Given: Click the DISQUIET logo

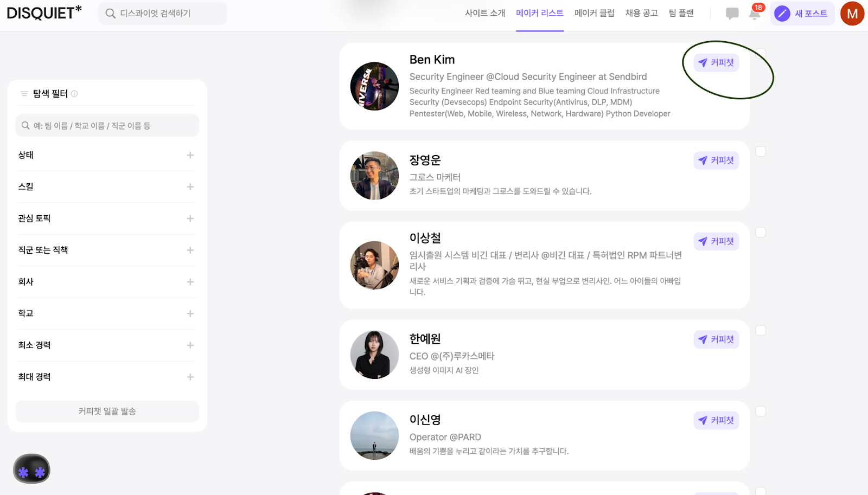Looking at the screenshot, I should (x=44, y=12).
